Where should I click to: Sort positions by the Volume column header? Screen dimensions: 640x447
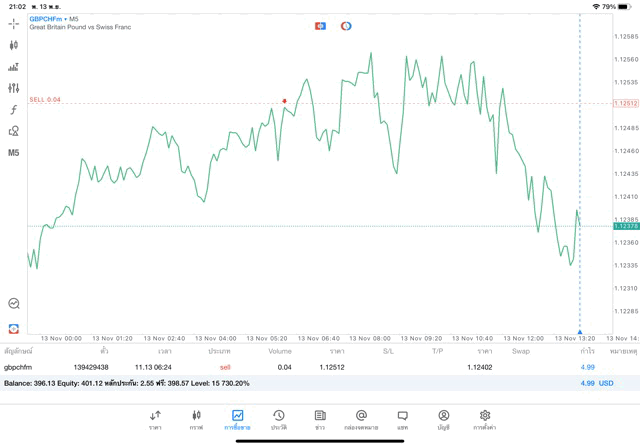[x=280, y=351]
